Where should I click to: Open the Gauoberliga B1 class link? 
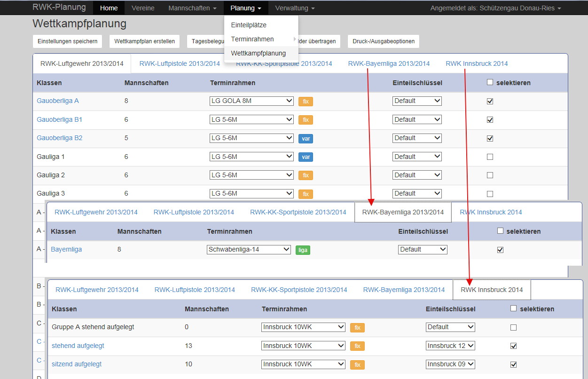click(x=59, y=119)
